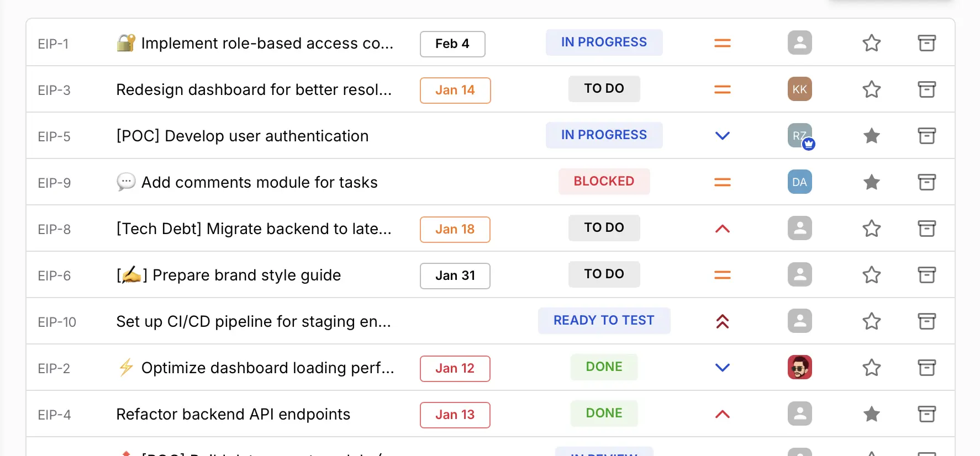Click the high priority arrow on EIP-8
Viewport: 980px width, 456px height.
[722, 228]
